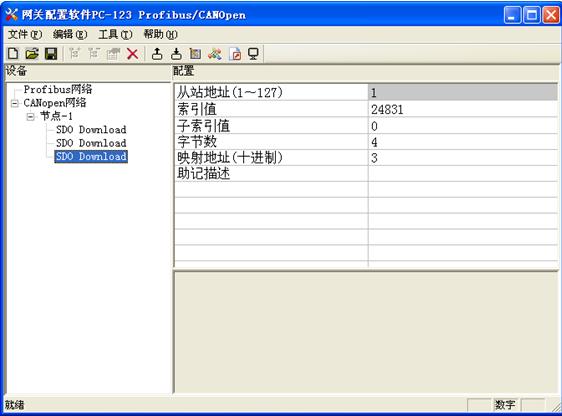Click the monitor icon in the toolbar
562x416 pixels.
click(253, 54)
